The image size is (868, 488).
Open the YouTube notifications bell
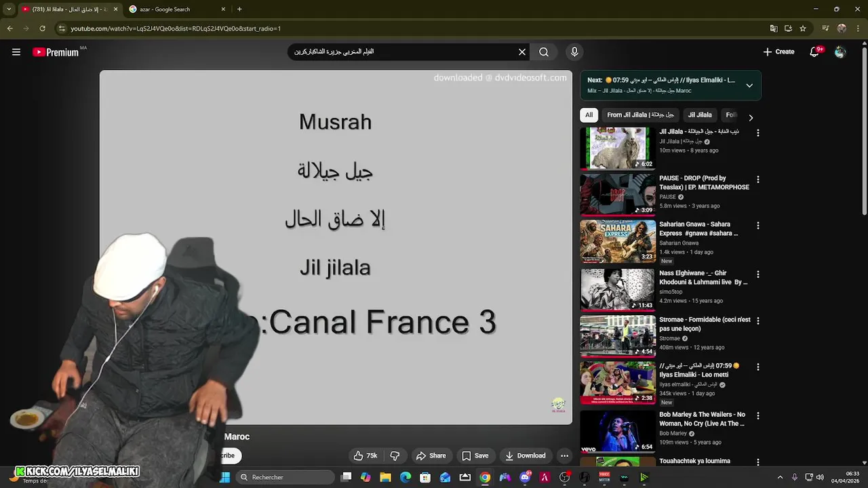pos(815,52)
